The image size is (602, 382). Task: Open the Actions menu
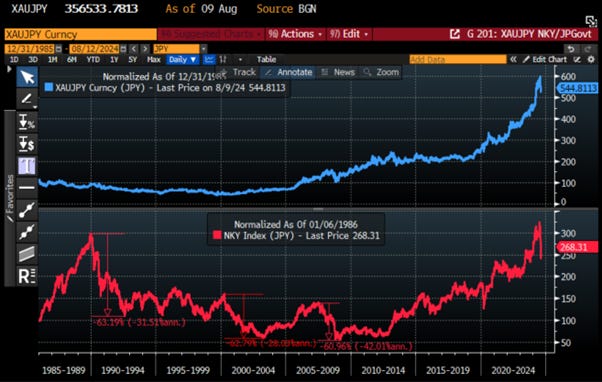click(295, 34)
